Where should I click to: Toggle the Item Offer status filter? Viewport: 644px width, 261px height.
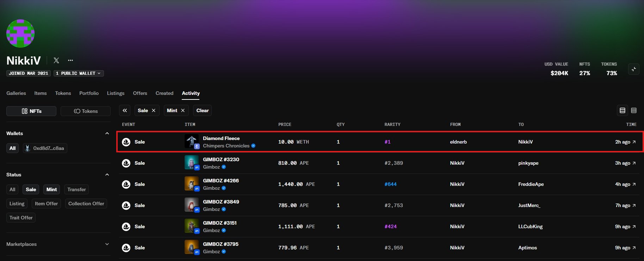coord(46,204)
